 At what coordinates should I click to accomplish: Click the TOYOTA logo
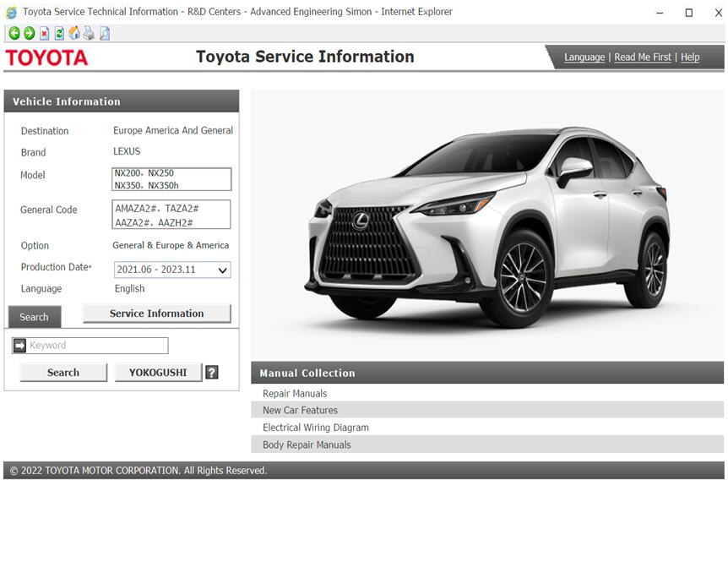pyautogui.click(x=46, y=57)
